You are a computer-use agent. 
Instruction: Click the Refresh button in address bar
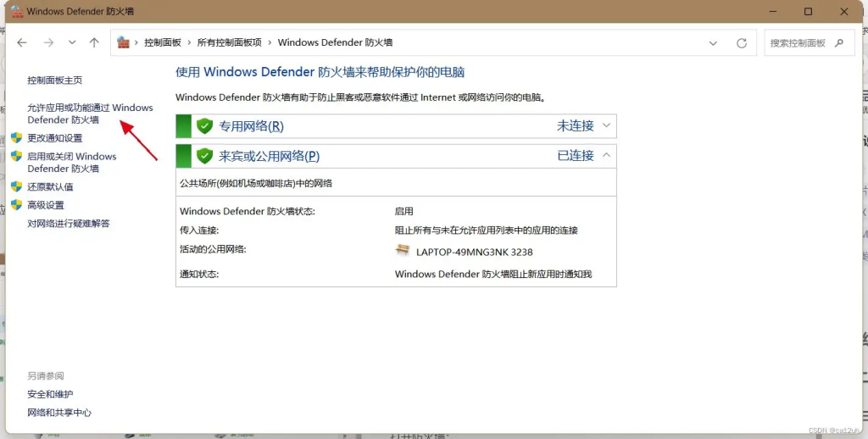pos(742,43)
